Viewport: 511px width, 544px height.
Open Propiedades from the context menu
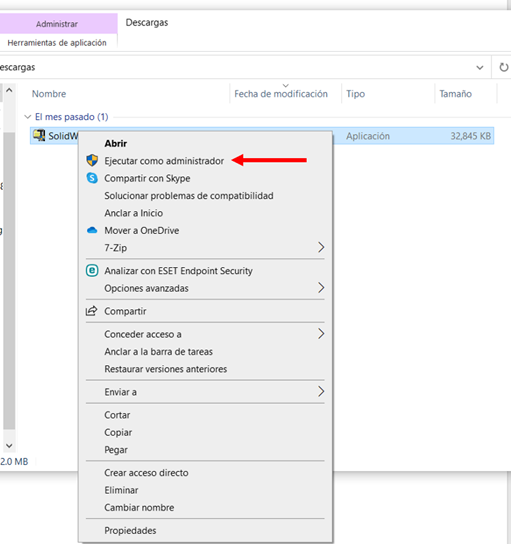point(130,530)
